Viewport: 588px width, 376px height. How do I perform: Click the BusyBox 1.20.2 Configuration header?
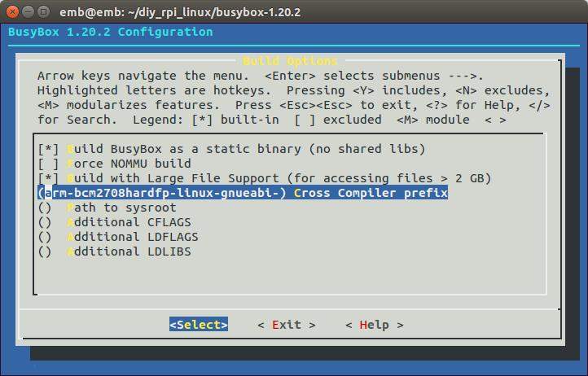111,32
